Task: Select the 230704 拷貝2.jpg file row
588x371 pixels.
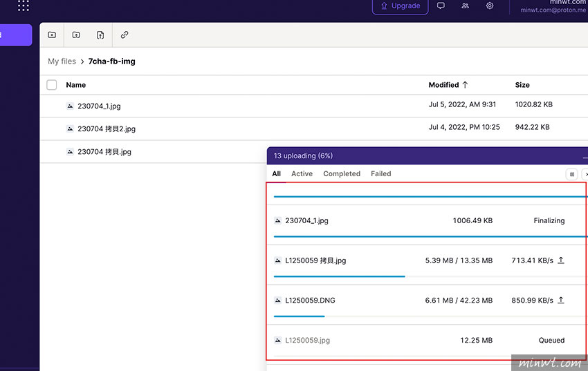Action: 107,129
